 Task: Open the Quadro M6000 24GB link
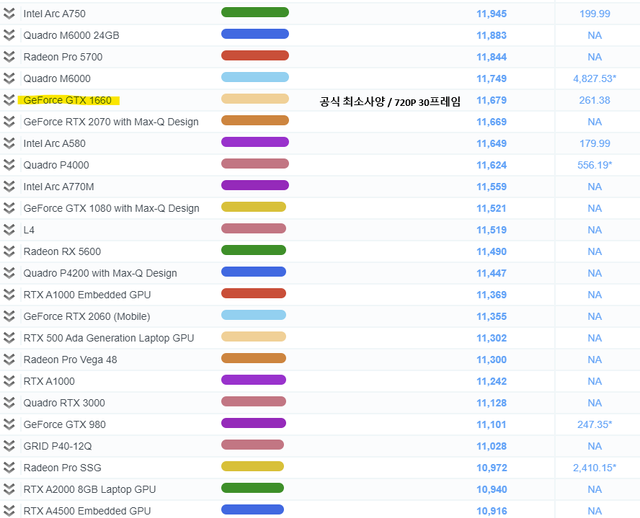(x=71, y=35)
